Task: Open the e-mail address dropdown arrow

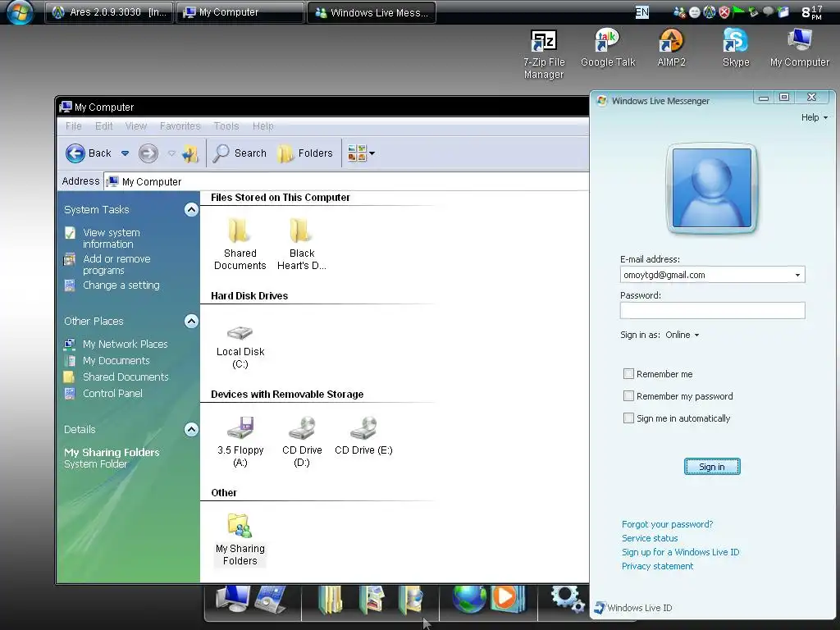Action: pyautogui.click(x=797, y=275)
